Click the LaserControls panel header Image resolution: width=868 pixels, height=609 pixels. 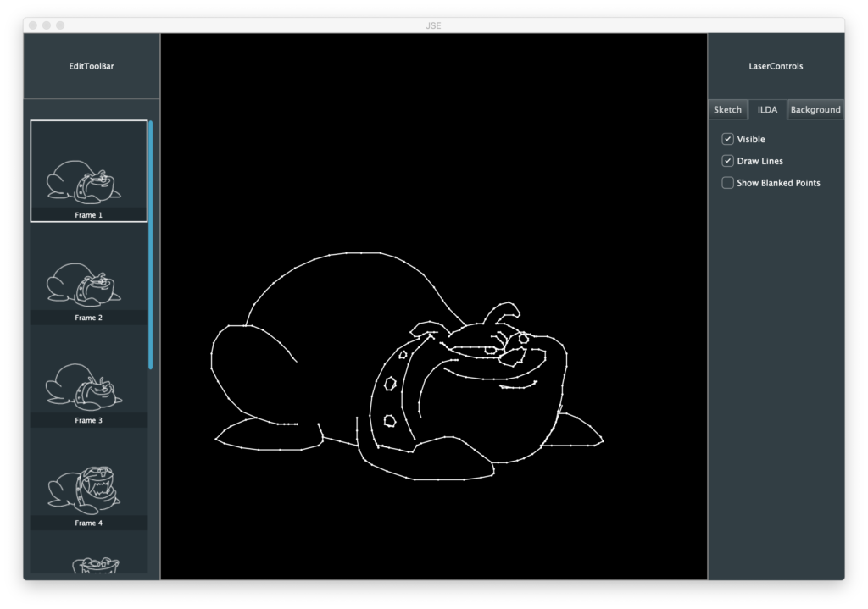pos(776,66)
